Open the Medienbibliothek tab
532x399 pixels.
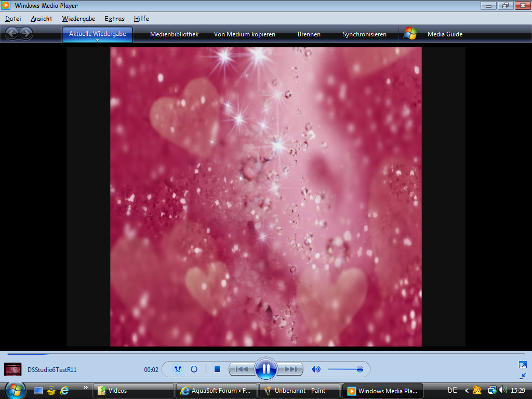[x=174, y=34]
